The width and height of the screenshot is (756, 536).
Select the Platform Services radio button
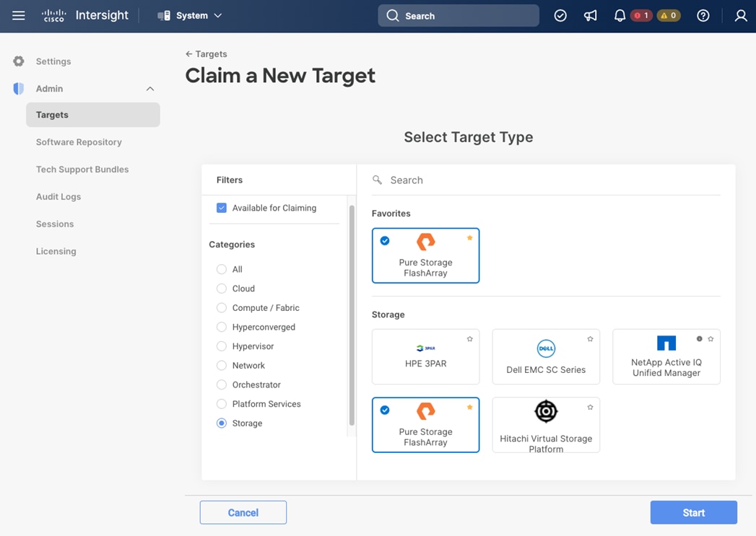221,404
